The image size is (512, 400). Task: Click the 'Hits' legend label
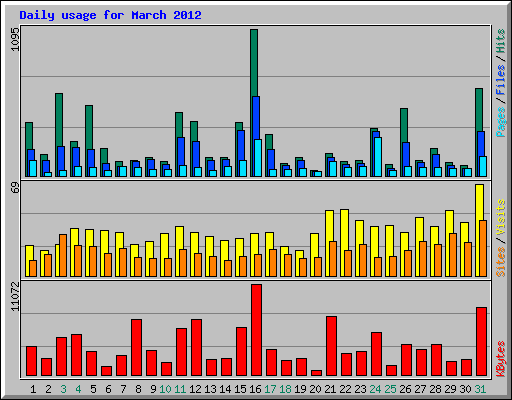[500, 41]
